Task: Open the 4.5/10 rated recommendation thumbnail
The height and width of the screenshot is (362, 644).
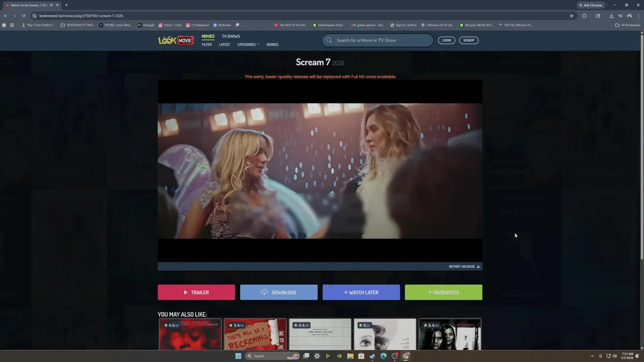Action: (190, 334)
